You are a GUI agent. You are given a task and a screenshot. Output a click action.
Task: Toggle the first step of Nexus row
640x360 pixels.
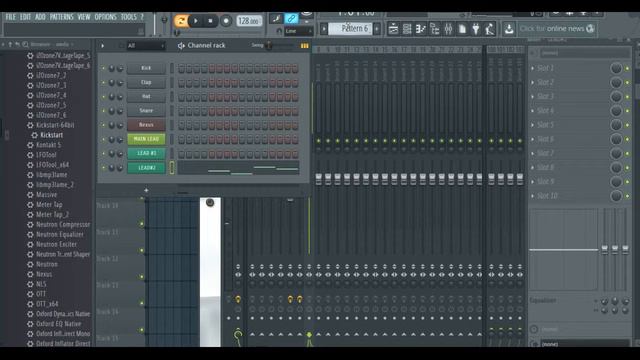(x=181, y=125)
